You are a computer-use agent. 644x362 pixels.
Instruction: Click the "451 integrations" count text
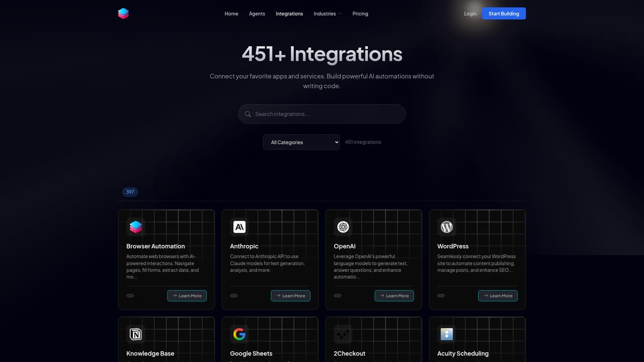363,142
